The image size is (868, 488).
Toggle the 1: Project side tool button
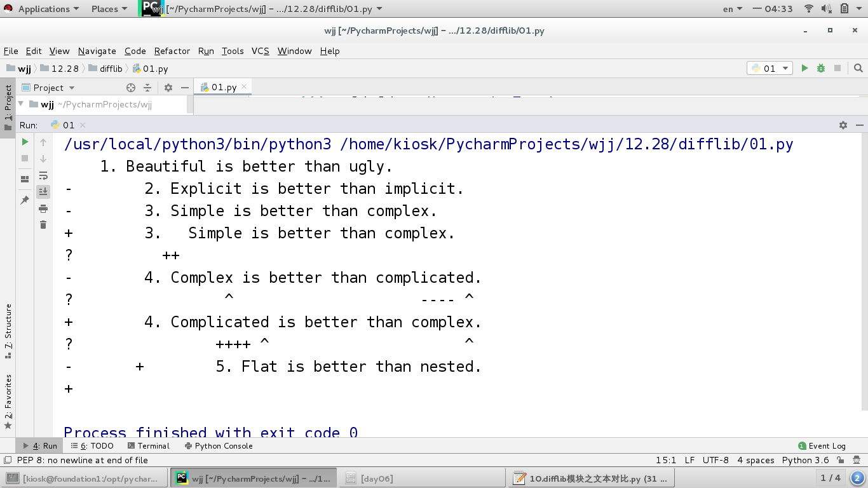pos(8,107)
